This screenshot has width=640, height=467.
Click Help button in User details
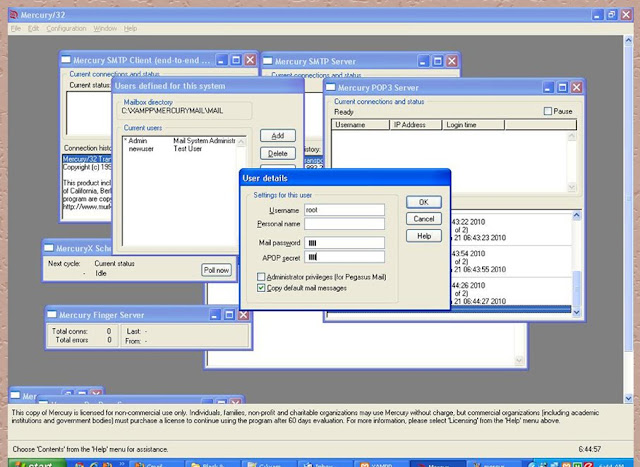[424, 236]
